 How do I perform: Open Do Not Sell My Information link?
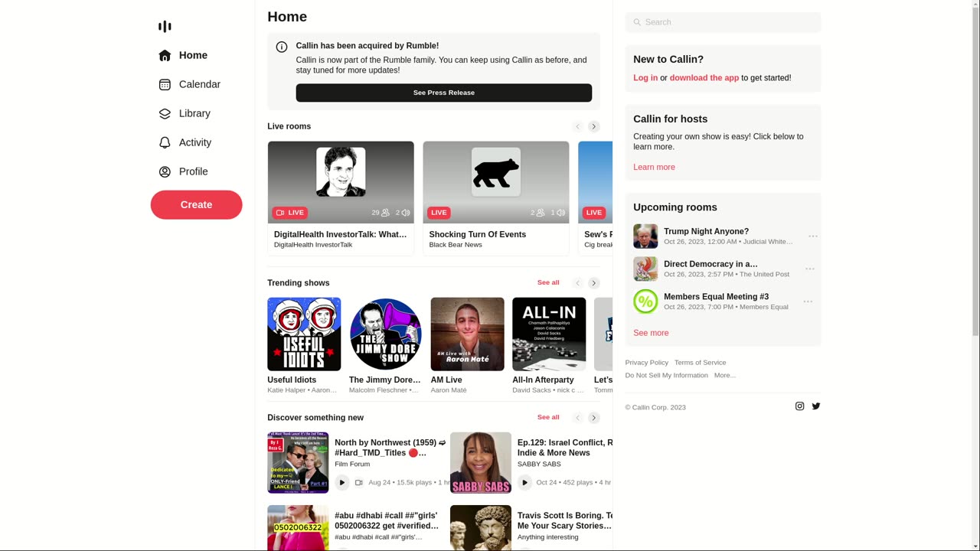point(666,376)
